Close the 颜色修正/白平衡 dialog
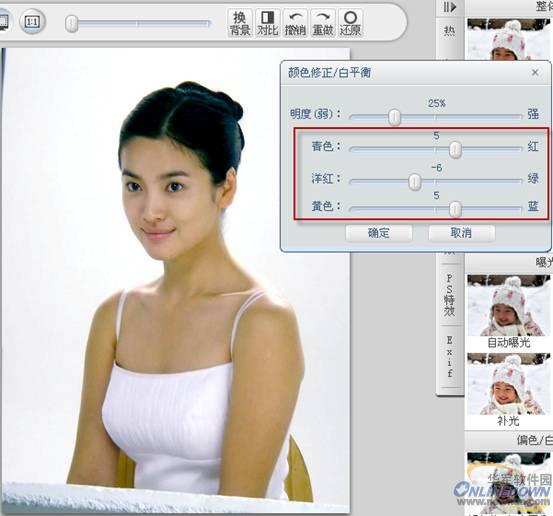Image resolution: width=553 pixels, height=516 pixels. 535,72
